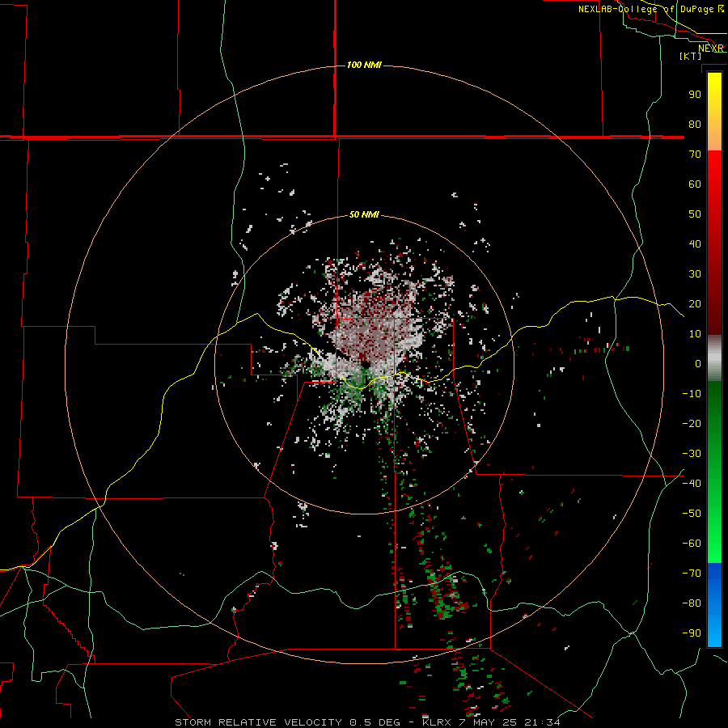Click the -60 value on velocity scale

click(x=692, y=544)
